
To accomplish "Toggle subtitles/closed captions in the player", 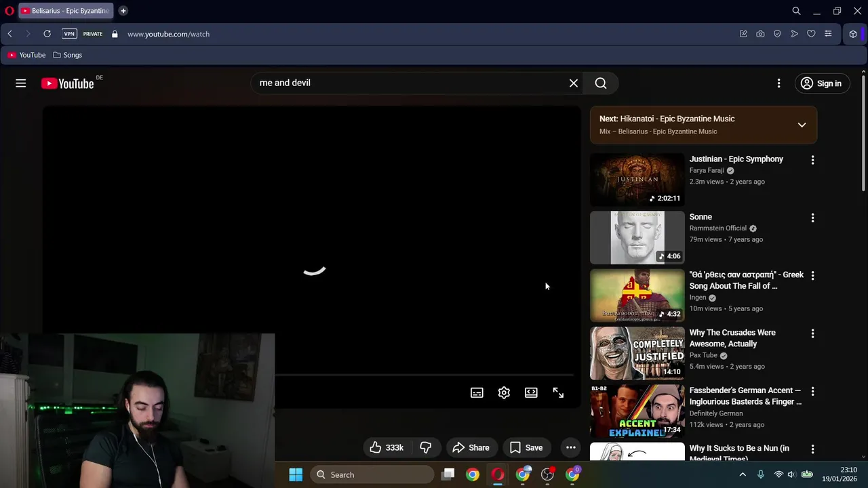I will pos(477,392).
